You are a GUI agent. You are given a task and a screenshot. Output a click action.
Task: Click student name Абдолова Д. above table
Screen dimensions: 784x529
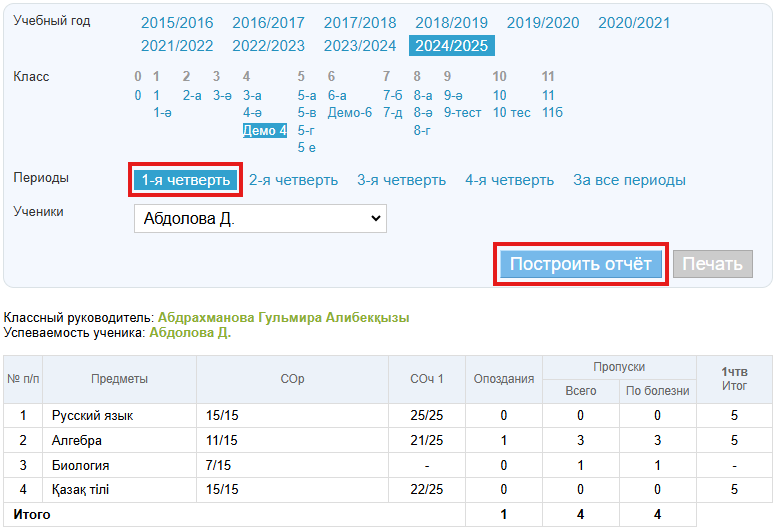tap(190, 332)
